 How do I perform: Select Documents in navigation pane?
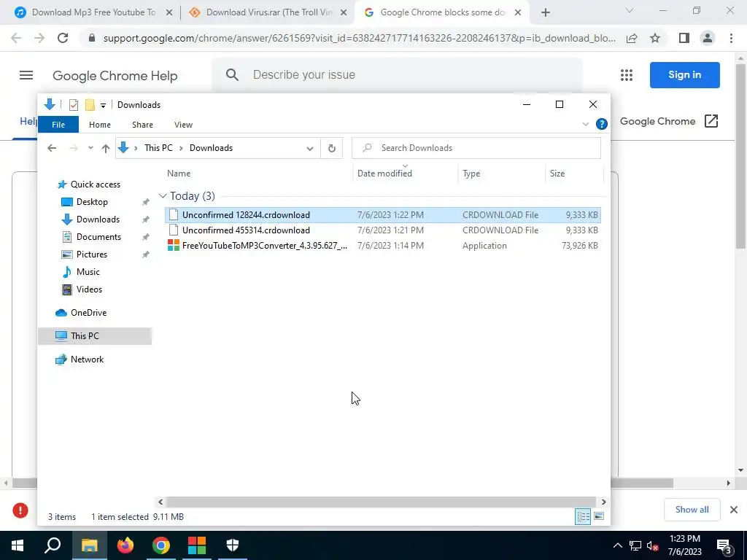click(98, 237)
